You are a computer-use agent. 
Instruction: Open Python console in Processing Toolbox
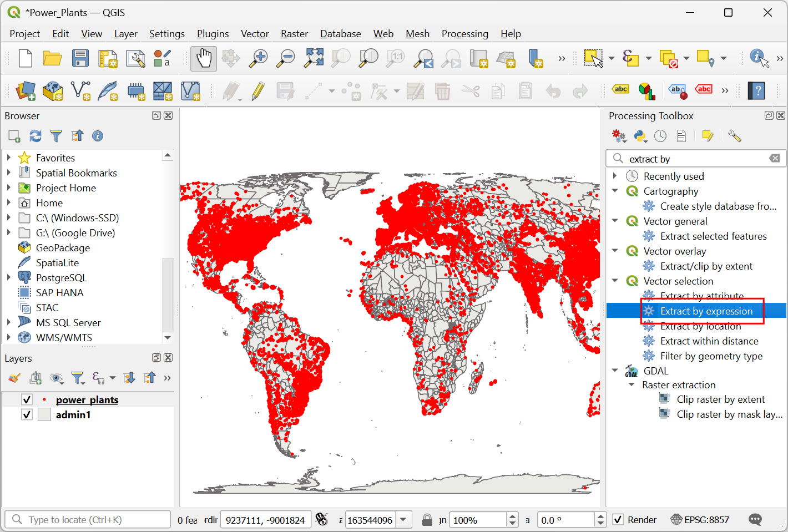(x=640, y=136)
